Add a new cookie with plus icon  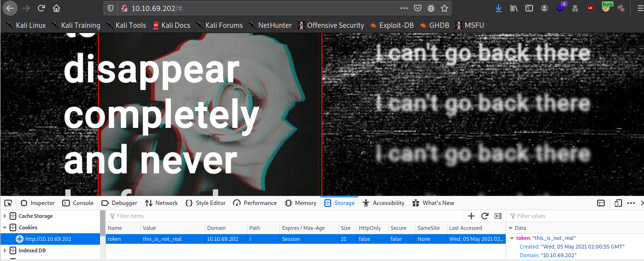pos(471,216)
